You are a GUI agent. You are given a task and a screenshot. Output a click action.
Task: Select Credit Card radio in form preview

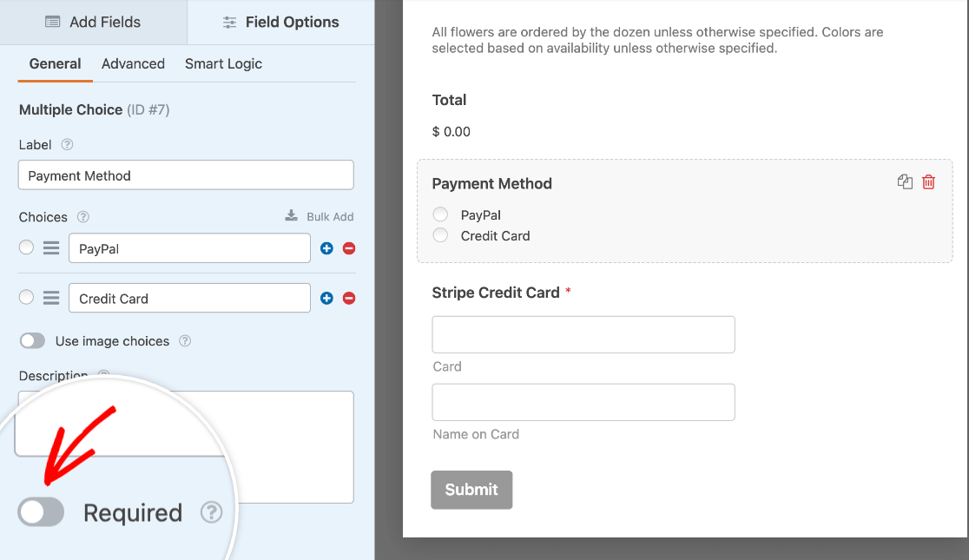coord(440,235)
